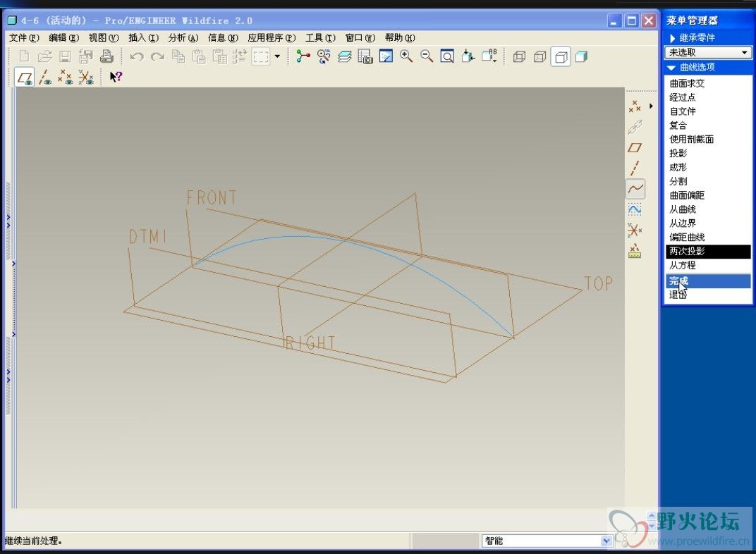The width and height of the screenshot is (756, 554).
Task: Select the FRONT datum plane label
Action: 211,197
